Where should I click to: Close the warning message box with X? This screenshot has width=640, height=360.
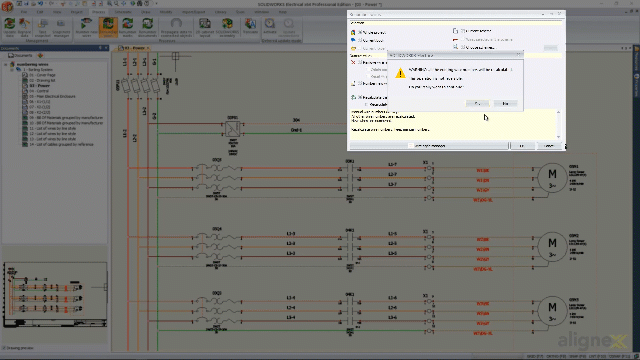point(519,55)
